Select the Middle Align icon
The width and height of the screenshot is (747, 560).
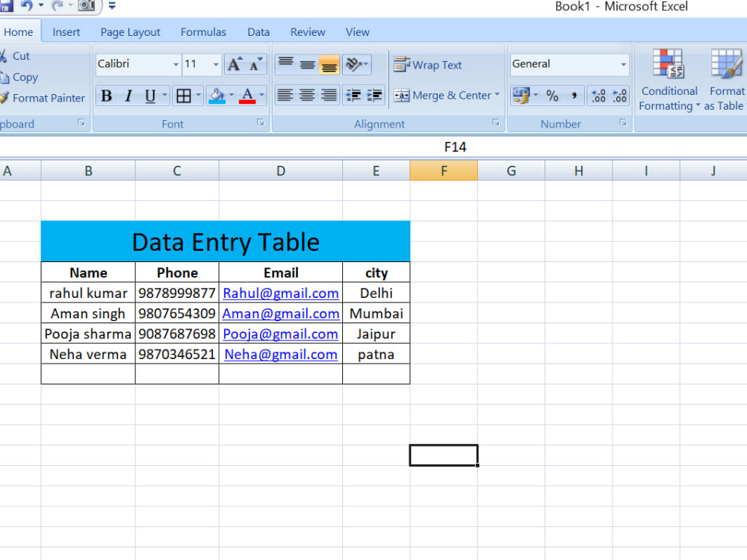307,64
